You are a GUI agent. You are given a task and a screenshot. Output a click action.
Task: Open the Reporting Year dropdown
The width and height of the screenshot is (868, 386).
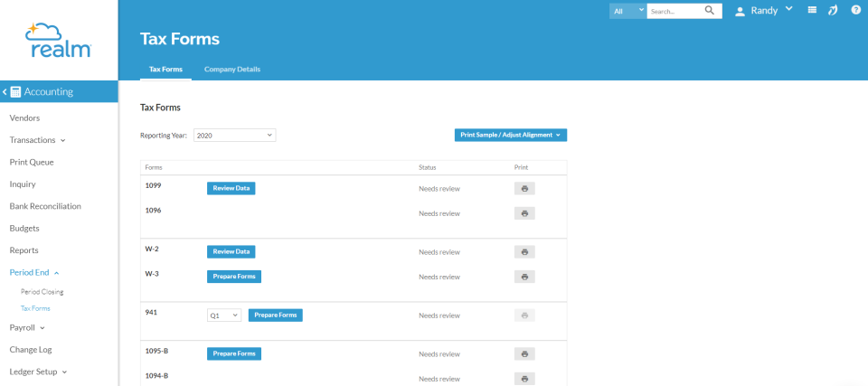233,135
